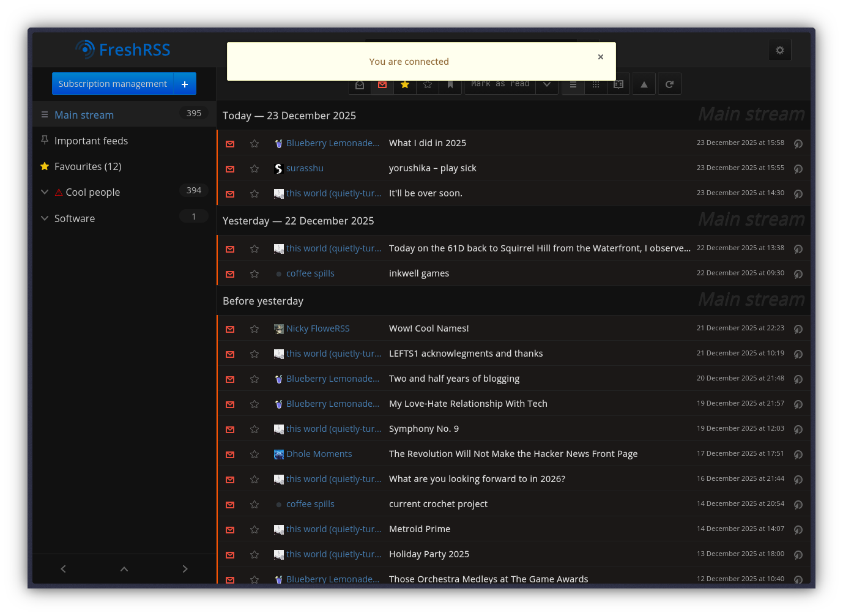Switch to reader view using the book icon

coord(618,84)
